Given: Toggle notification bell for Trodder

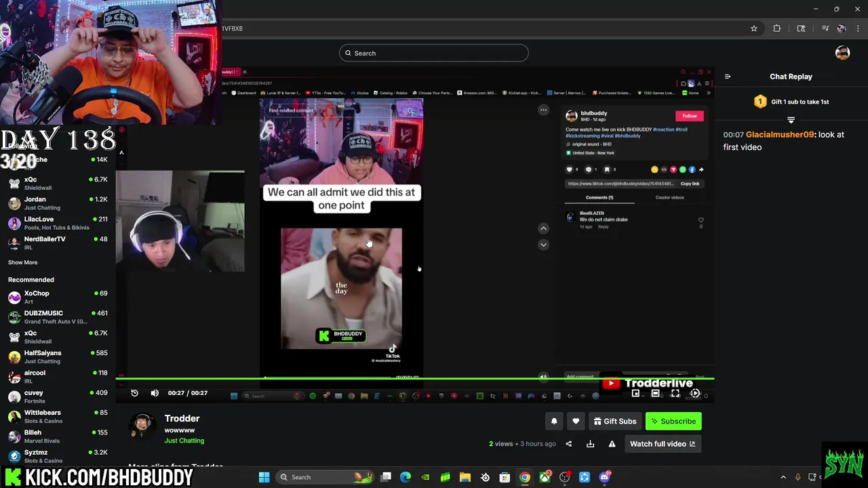Looking at the screenshot, I should click(554, 421).
